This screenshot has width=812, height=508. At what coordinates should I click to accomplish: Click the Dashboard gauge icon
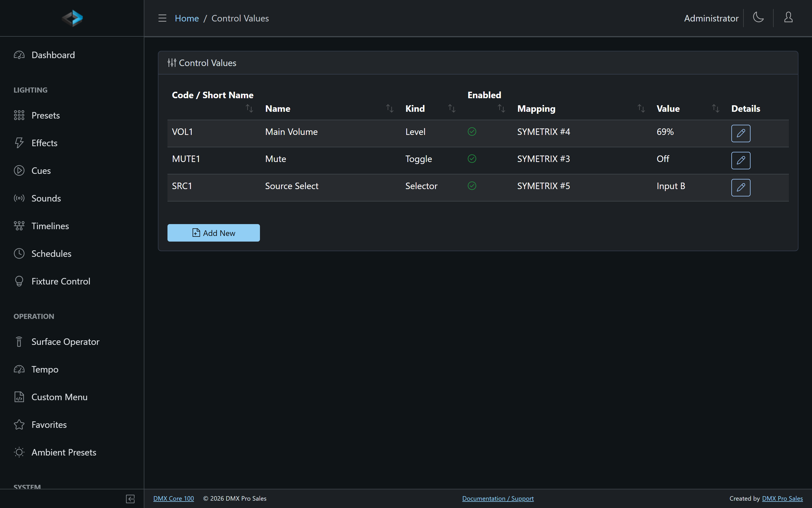pyautogui.click(x=19, y=55)
